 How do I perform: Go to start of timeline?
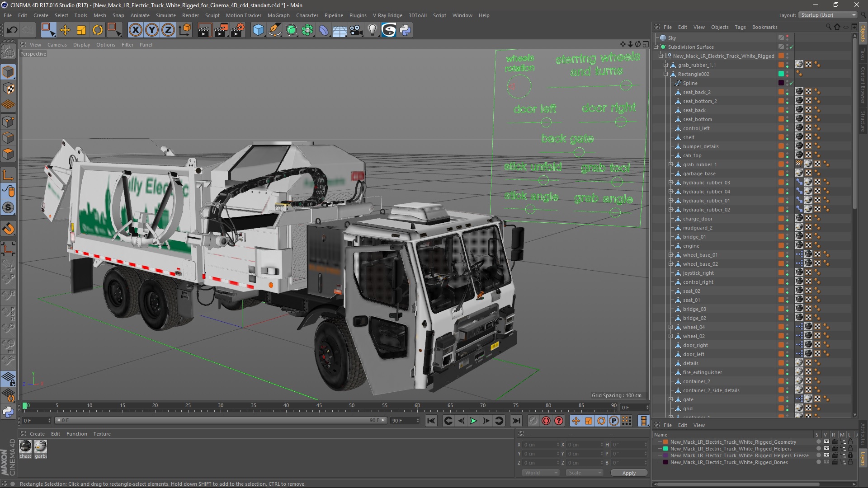tap(431, 421)
